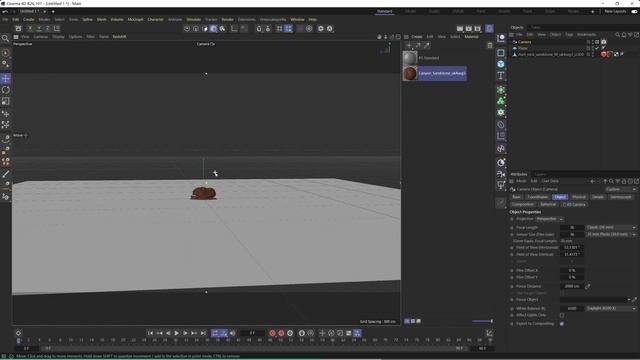This screenshot has width=640, height=360.
Task: Click the Render View toolbar icon
Action: pyautogui.click(x=460, y=29)
